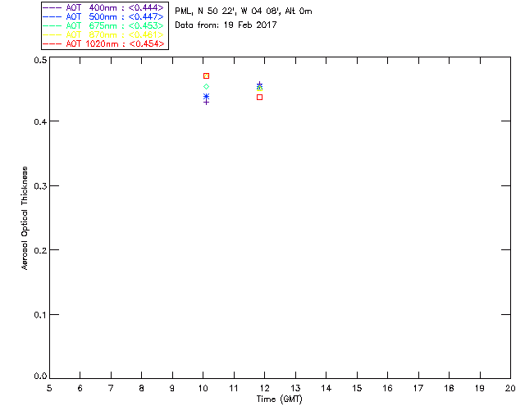
Task: Click the blue asterisk marker near 10 GMT
Action: click(x=206, y=97)
